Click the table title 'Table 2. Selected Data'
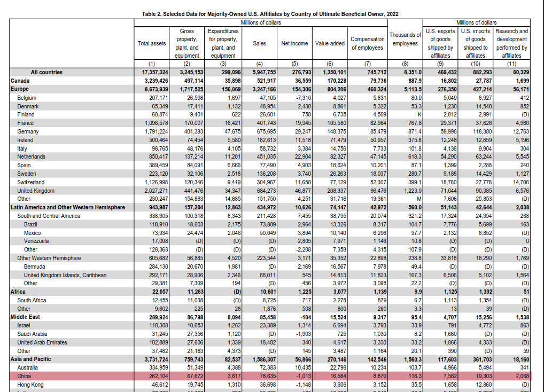 click(x=270, y=14)
